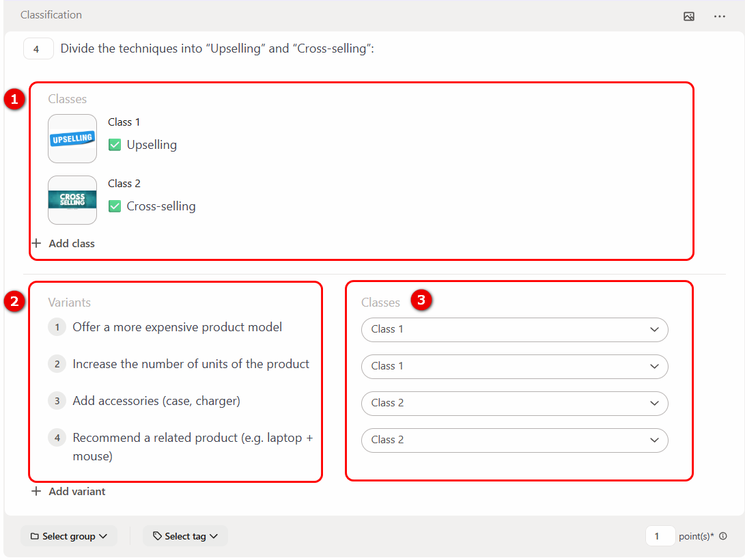Click the image icon in Classification header
The image size is (745, 560).
[688, 16]
